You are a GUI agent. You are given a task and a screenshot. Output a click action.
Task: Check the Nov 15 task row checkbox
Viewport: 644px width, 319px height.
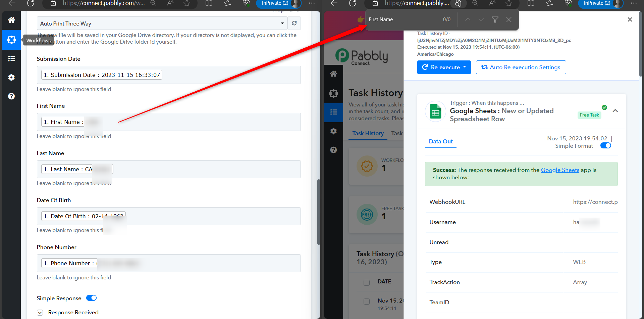tap(367, 302)
